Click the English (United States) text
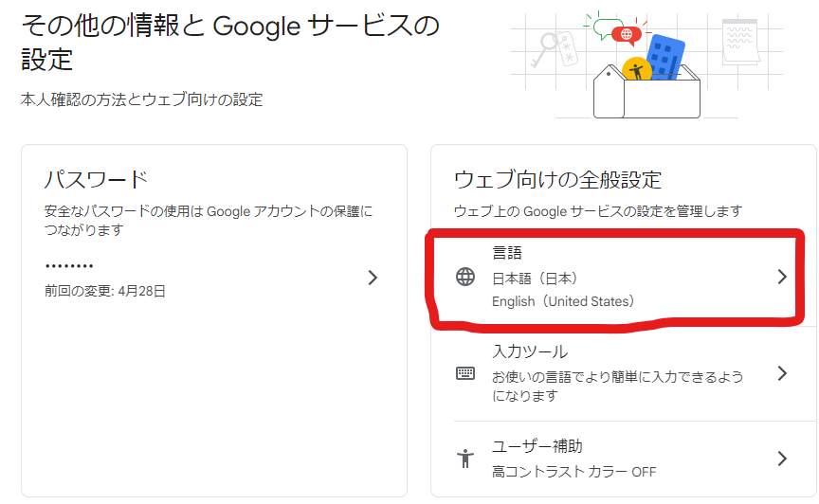 pos(563,302)
